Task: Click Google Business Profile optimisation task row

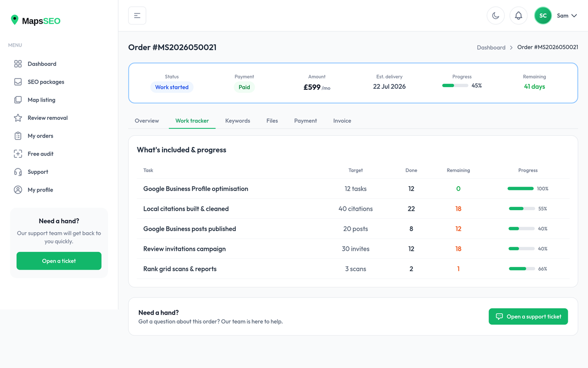Action: coord(353,189)
